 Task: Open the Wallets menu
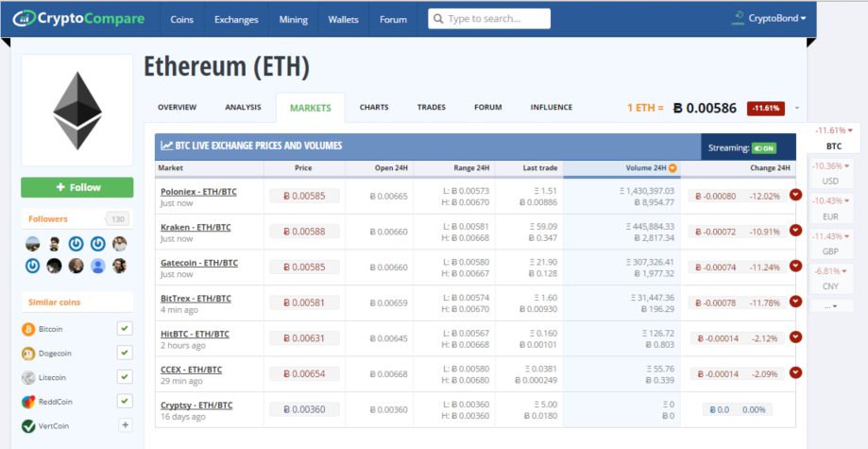(343, 20)
